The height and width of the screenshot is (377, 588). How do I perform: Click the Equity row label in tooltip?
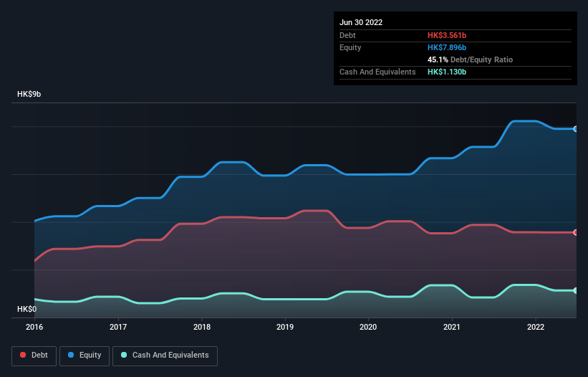[x=350, y=47]
